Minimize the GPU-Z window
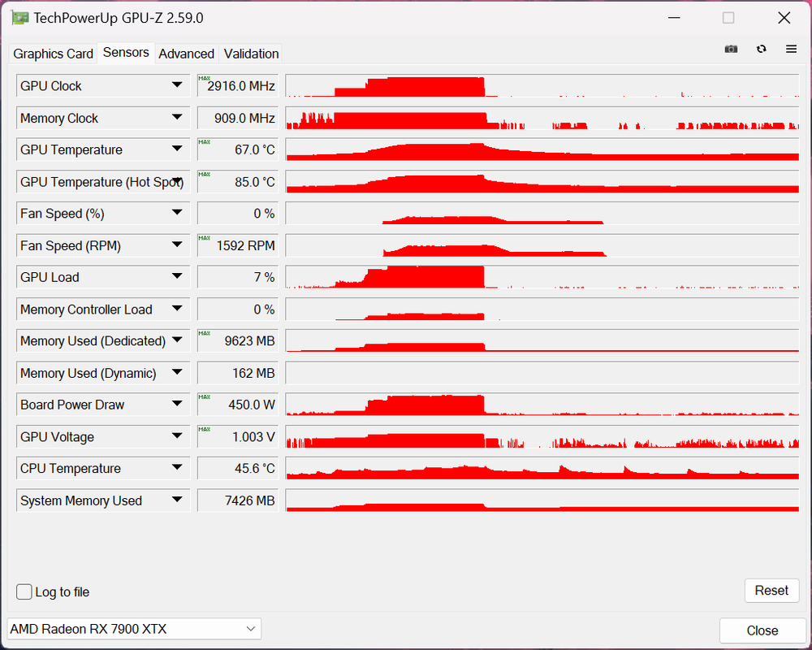812x650 pixels. tap(674, 18)
